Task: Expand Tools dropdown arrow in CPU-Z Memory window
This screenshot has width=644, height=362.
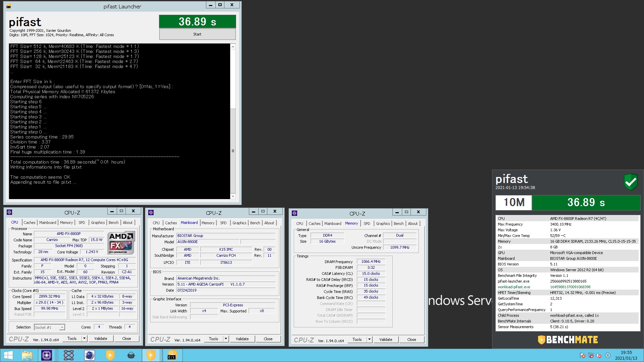Action: [x=370, y=340]
